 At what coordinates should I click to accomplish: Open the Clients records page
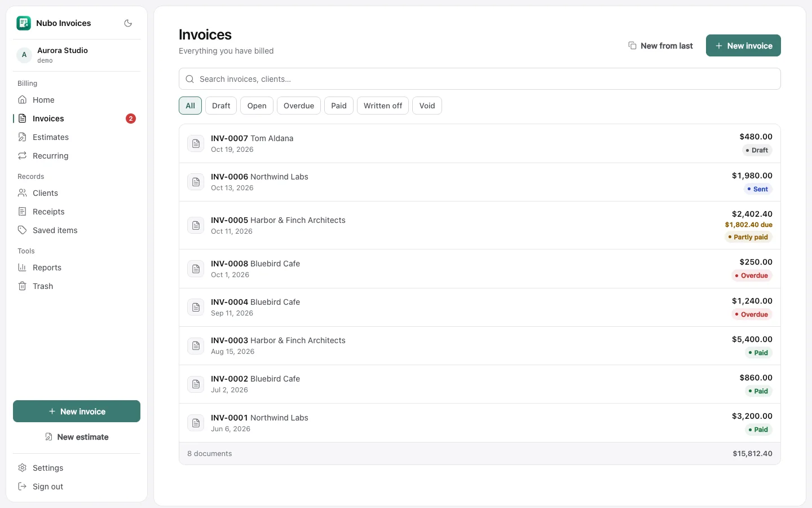77,193
